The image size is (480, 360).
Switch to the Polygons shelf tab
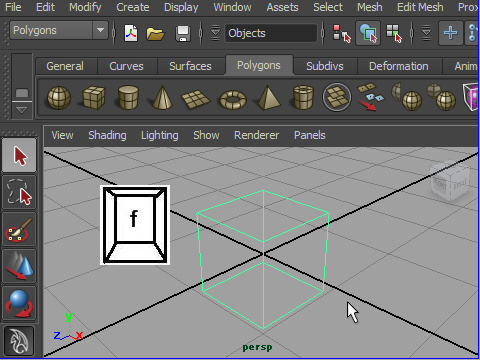click(x=259, y=65)
